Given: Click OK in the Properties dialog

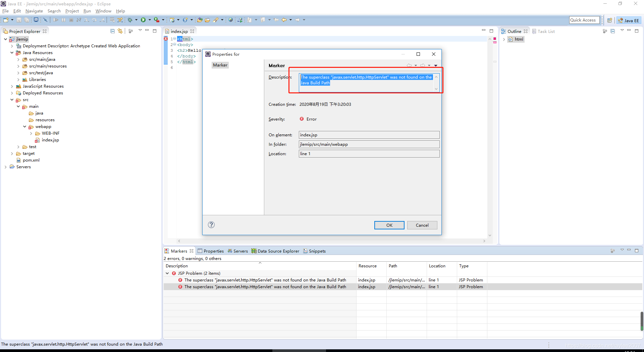Looking at the screenshot, I should (389, 225).
